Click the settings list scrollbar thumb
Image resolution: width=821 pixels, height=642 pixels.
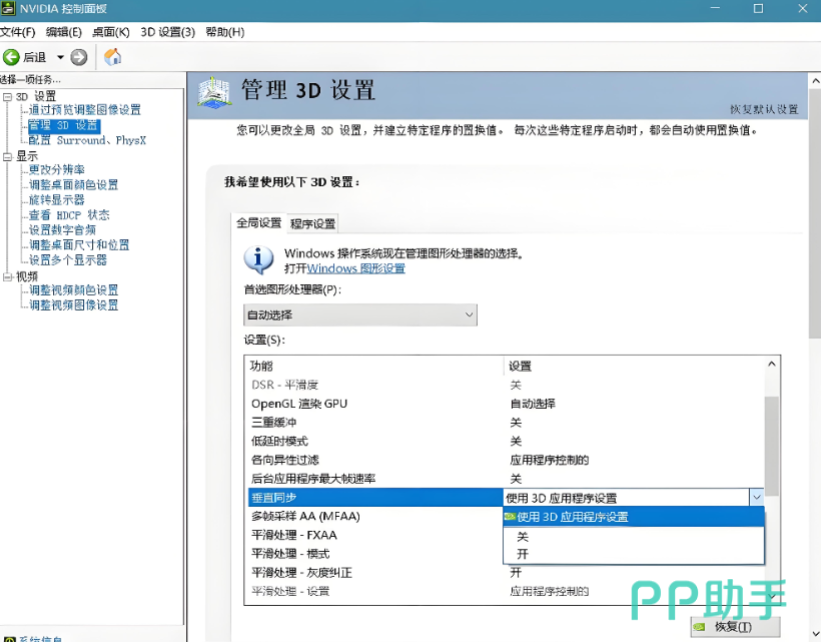click(771, 446)
